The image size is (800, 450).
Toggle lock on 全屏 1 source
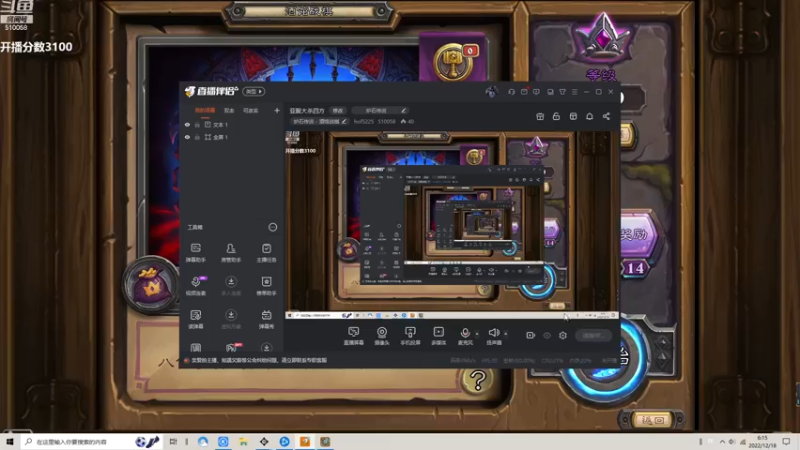coord(197,137)
